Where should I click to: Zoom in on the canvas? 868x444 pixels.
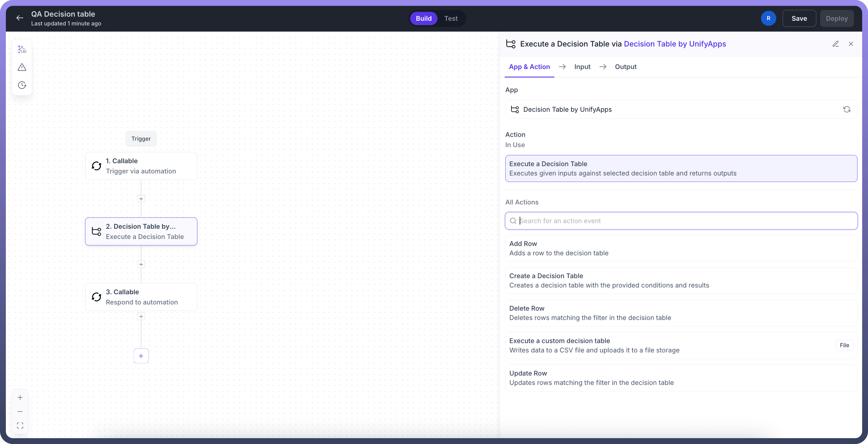pyautogui.click(x=20, y=397)
